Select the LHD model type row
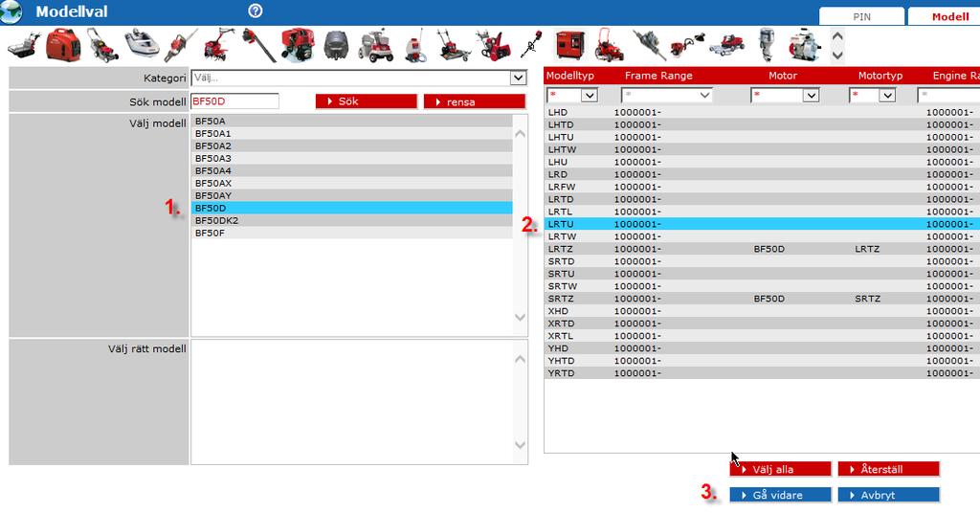The width and height of the screenshot is (980, 513). 762,113
